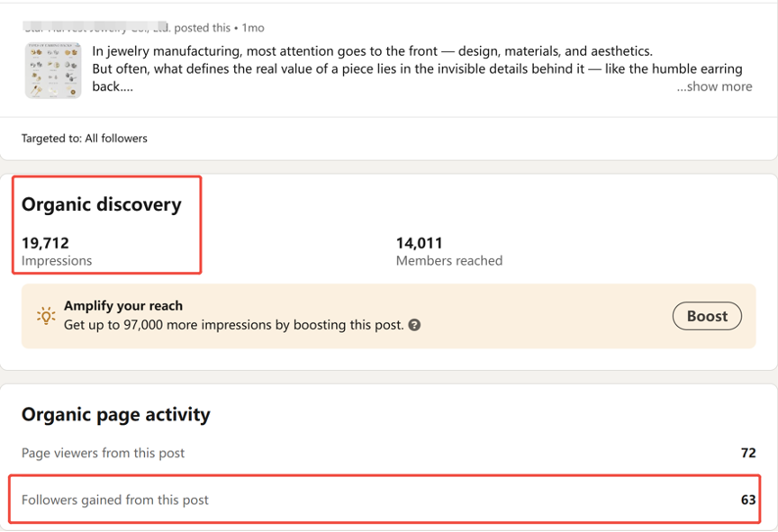The image size is (778, 532).
Task: Click the 14,011 members reached number
Action: tap(419, 243)
